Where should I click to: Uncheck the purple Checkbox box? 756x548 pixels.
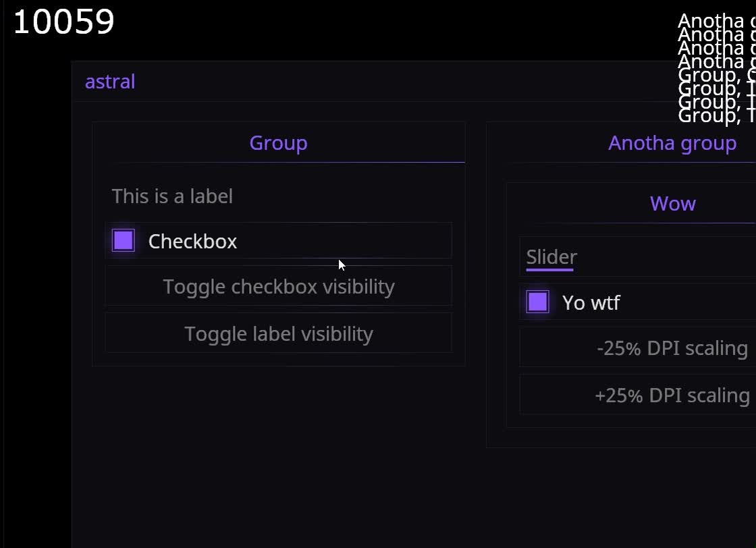click(x=124, y=240)
